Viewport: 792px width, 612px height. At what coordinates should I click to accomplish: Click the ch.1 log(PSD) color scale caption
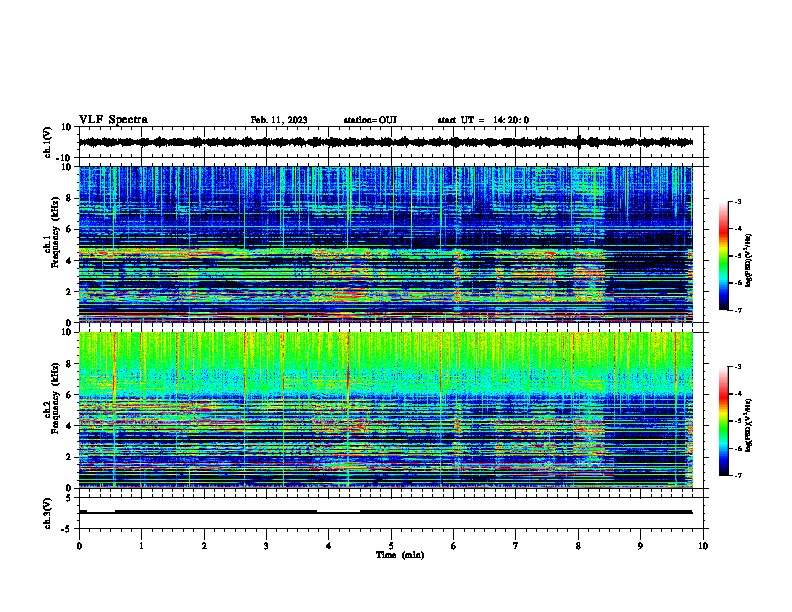click(749, 260)
